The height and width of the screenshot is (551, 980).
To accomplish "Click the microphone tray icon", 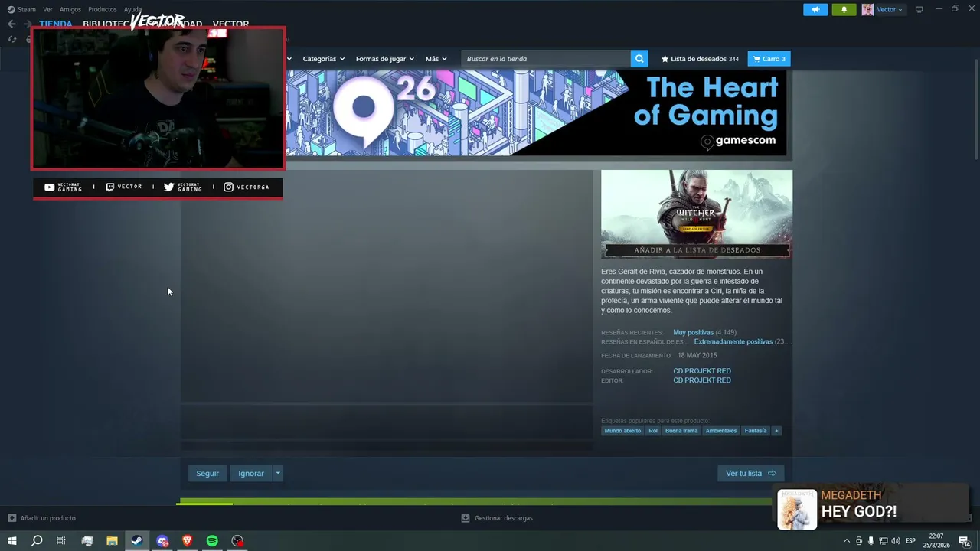I will point(871,541).
